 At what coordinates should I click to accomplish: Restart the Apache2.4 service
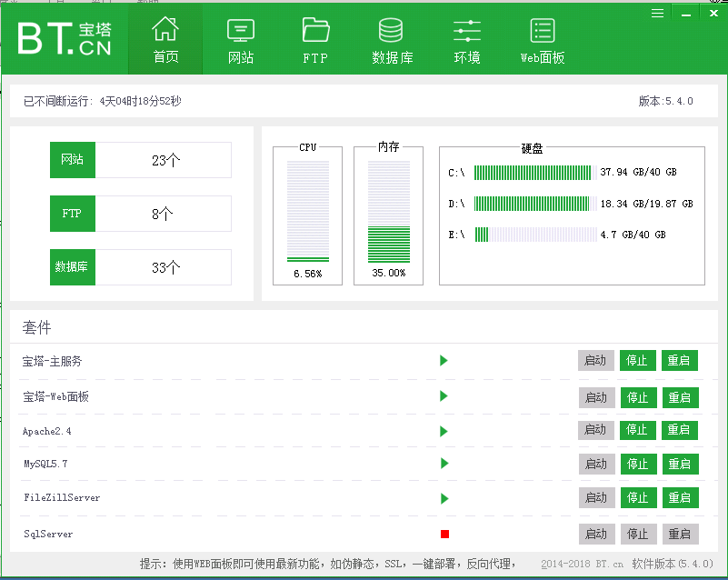679,429
